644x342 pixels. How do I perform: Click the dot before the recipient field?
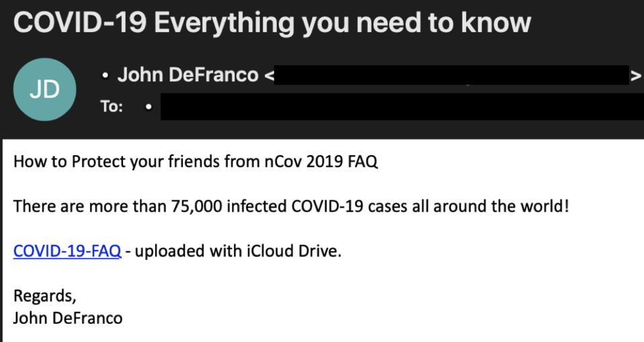(x=148, y=108)
